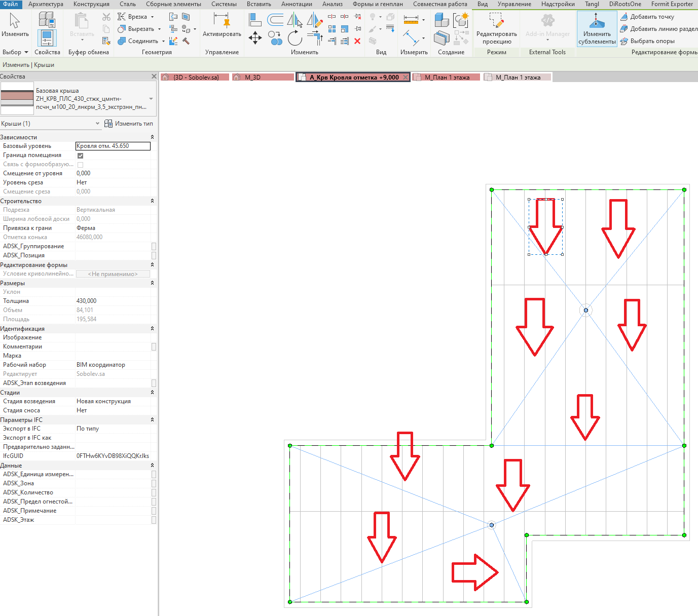
Task: Open the DiRootsOne ribbon tab
Action: click(625, 4)
